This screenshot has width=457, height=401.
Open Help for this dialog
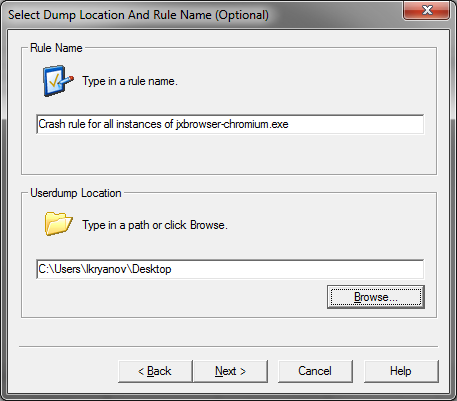tap(401, 371)
